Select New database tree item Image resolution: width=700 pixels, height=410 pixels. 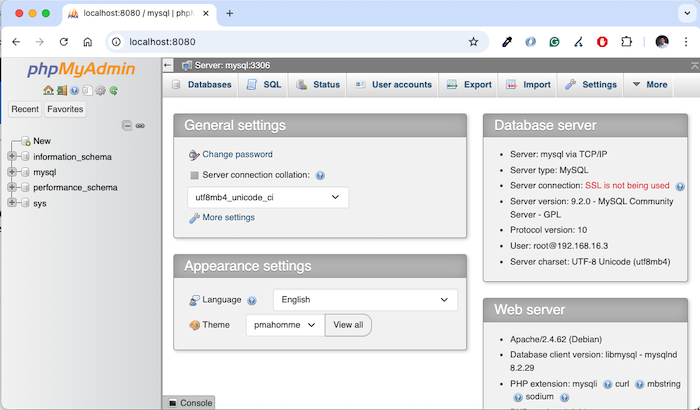pyautogui.click(x=42, y=141)
